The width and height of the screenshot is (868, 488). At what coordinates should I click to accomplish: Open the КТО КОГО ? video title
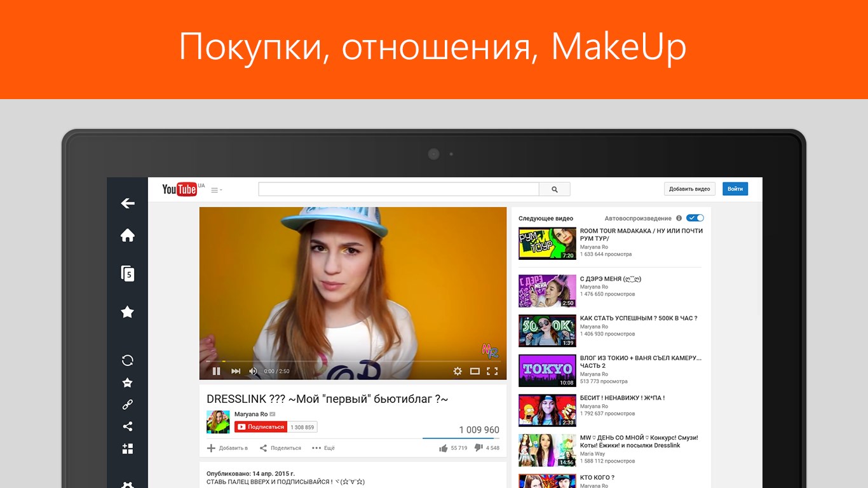[x=597, y=477]
